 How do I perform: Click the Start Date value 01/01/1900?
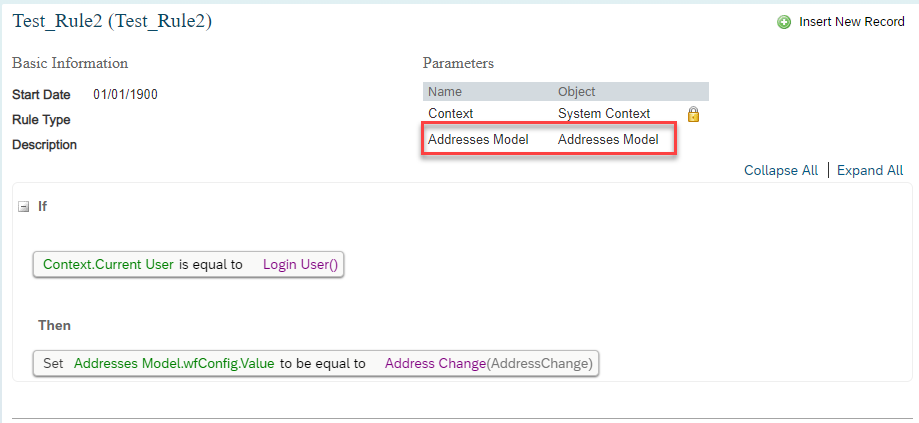pyautogui.click(x=125, y=95)
